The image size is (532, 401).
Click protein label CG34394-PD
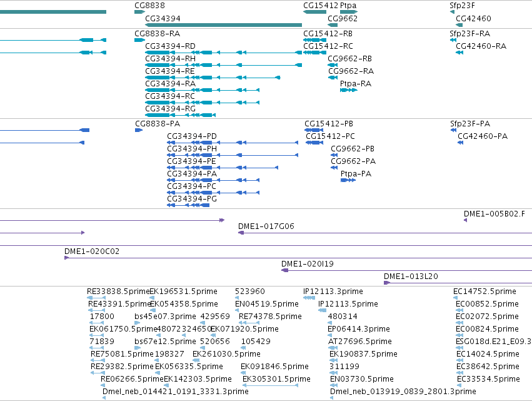pyautogui.click(x=192, y=136)
